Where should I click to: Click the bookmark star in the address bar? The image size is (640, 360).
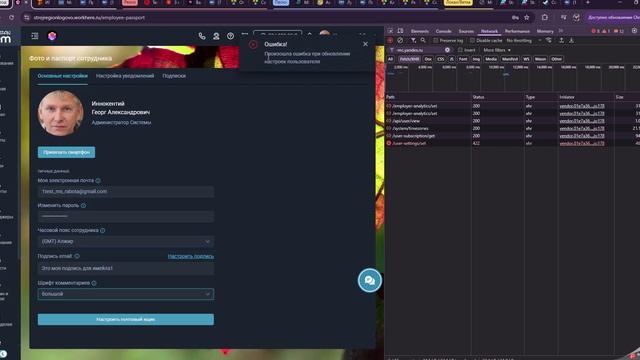tap(527, 18)
